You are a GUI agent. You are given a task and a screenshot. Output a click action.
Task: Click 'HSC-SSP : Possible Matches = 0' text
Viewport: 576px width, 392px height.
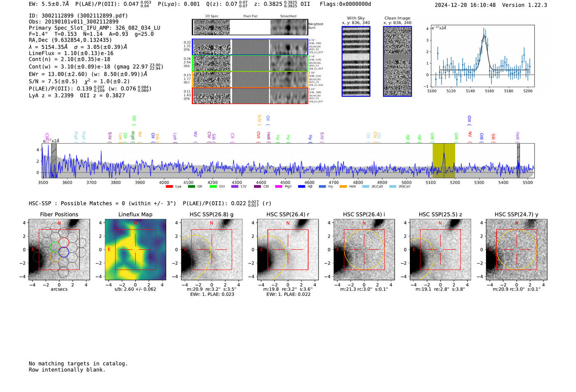coord(77,203)
